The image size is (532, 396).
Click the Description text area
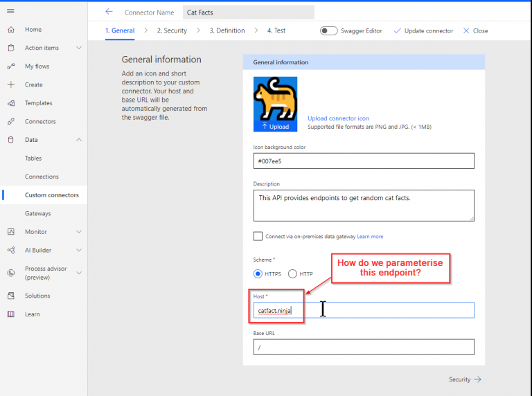point(364,206)
